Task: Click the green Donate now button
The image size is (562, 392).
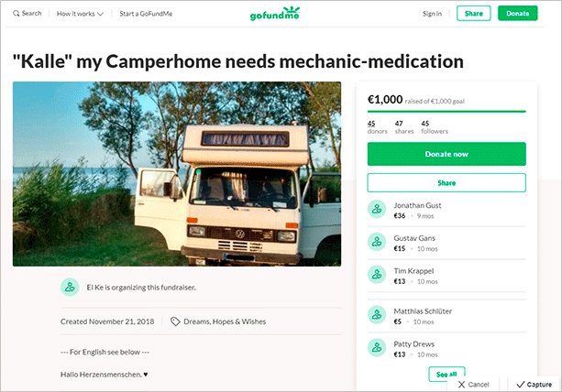Action: [446, 154]
